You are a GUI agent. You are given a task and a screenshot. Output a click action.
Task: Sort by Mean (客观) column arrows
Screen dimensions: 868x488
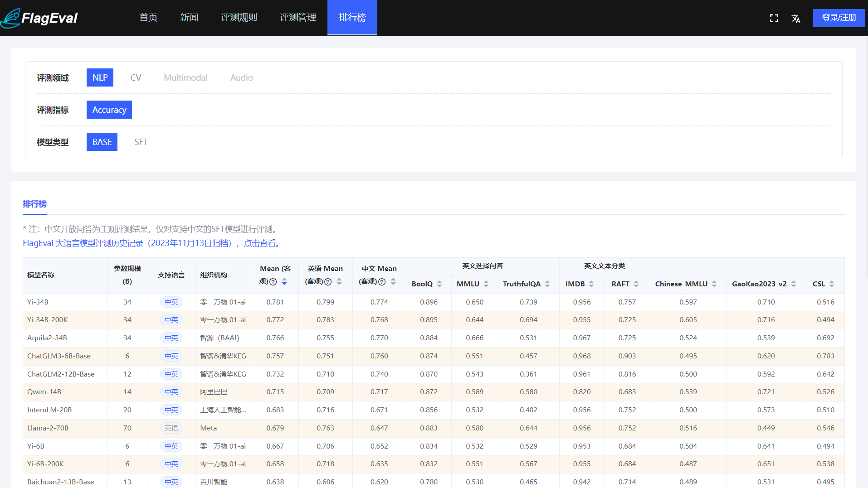284,282
